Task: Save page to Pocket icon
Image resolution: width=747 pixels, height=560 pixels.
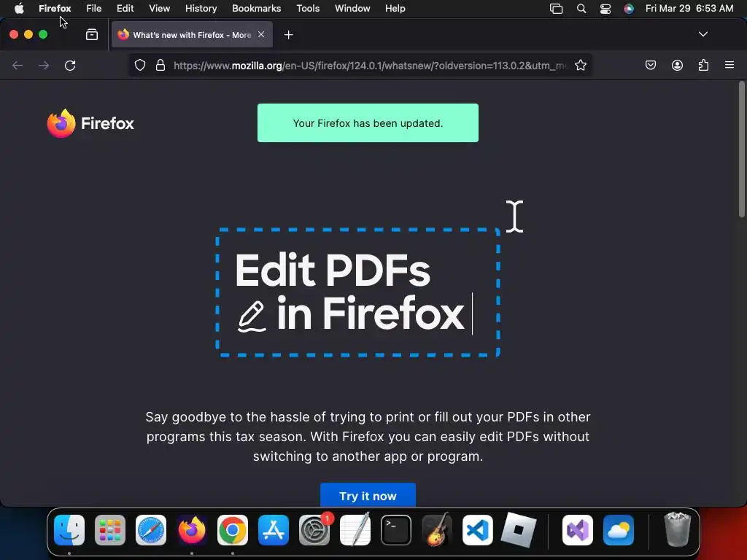Action: click(x=650, y=65)
